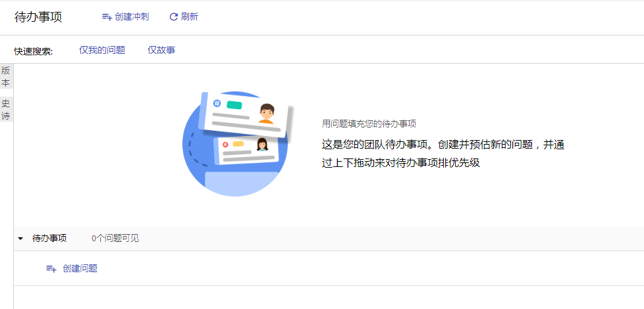Click the 这是您的团队待办事项 description text
Image resolution: width=644 pixels, height=309 pixels.
coord(443,154)
